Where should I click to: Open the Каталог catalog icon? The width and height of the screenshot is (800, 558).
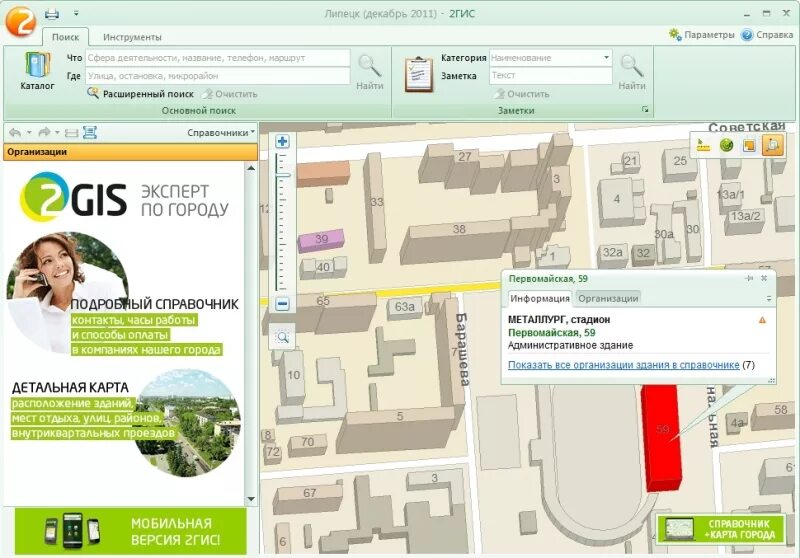point(37,71)
